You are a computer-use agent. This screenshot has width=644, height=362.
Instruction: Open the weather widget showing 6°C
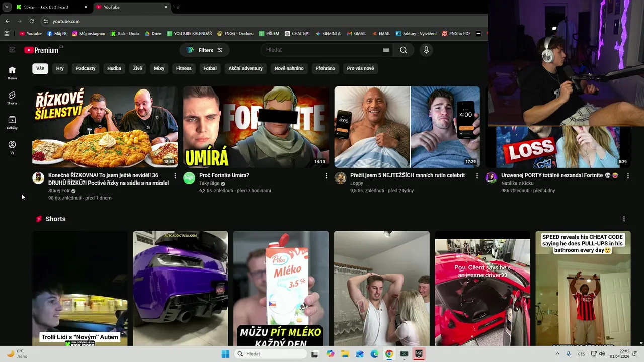click(x=17, y=354)
